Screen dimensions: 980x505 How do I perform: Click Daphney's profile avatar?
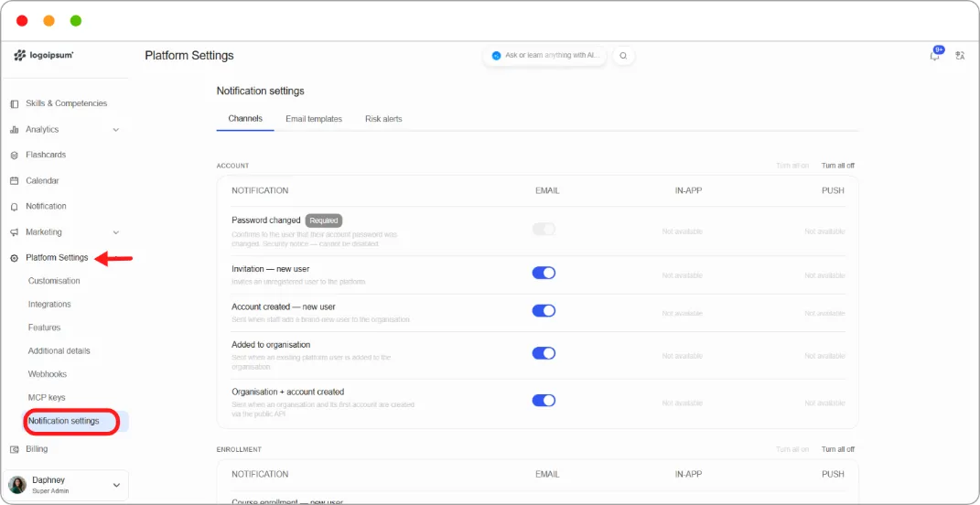coord(17,485)
